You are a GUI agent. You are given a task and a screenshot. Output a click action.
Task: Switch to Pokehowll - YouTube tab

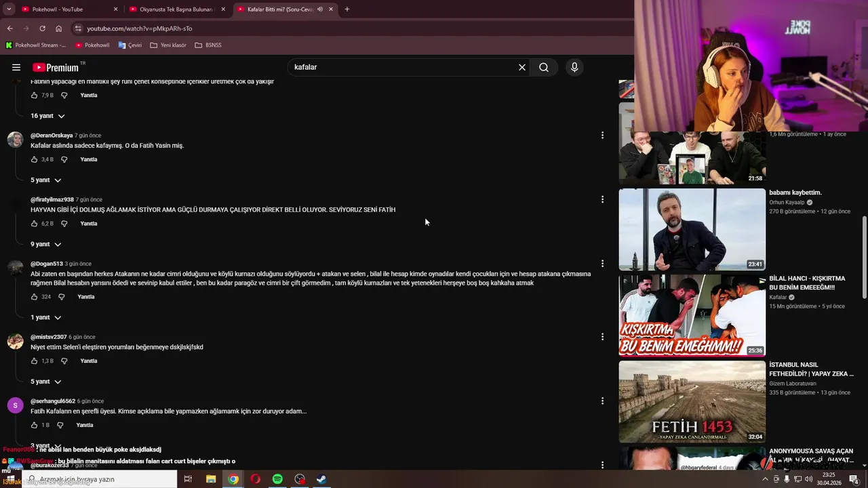pyautogui.click(x=68, y=9)
